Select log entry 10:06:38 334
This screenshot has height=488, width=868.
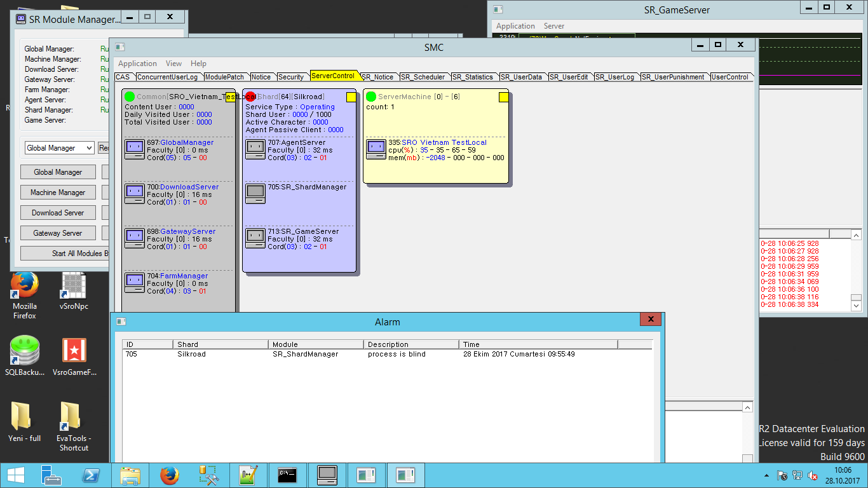(x=790, y=305)
